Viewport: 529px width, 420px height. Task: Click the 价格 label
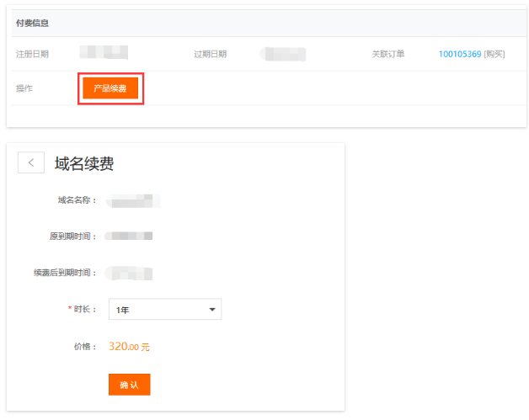coord(85,347)
